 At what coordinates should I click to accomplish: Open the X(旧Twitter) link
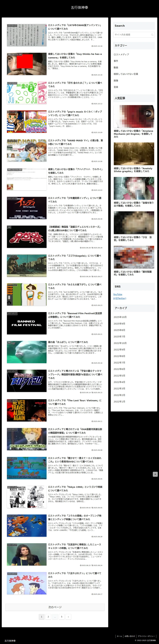click(x=120, y=298)
